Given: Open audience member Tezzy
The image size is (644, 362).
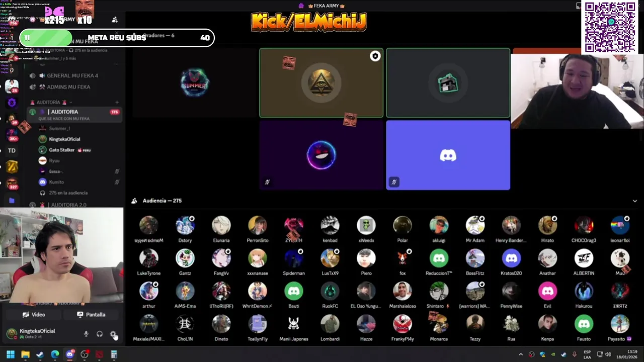Looking at the screenshot, I should 475,329.
